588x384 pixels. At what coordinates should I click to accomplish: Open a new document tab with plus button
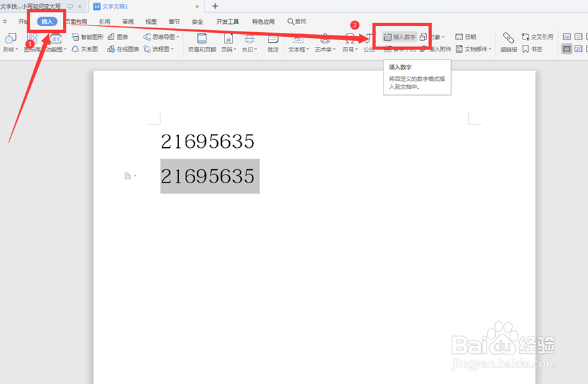pyautogui.click(x=215, y=6)
